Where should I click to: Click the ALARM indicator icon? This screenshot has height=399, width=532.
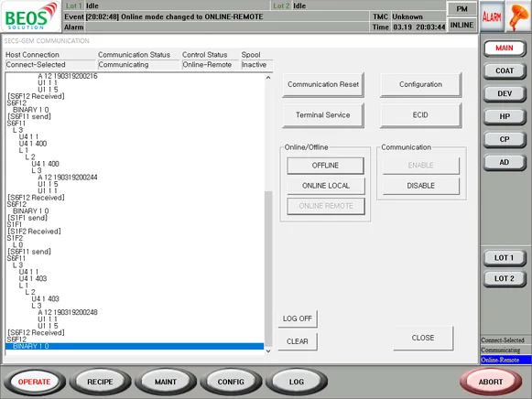pyautogui.click(x=492, y=16)
